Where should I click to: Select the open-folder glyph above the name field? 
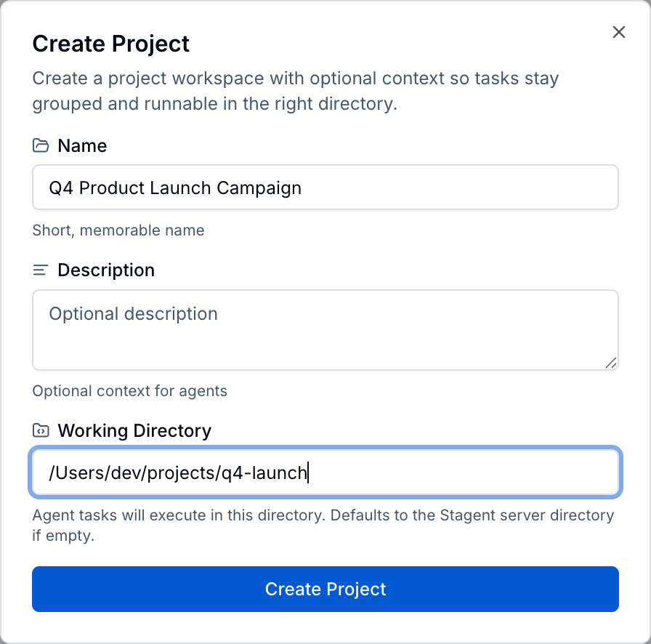[x=41, y=145]
